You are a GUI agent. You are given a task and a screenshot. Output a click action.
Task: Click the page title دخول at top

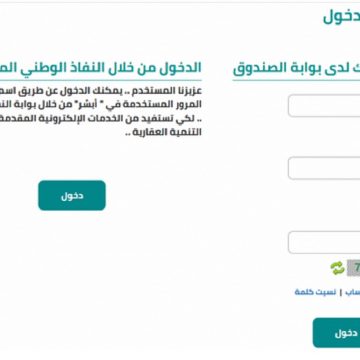click(342, 17)
